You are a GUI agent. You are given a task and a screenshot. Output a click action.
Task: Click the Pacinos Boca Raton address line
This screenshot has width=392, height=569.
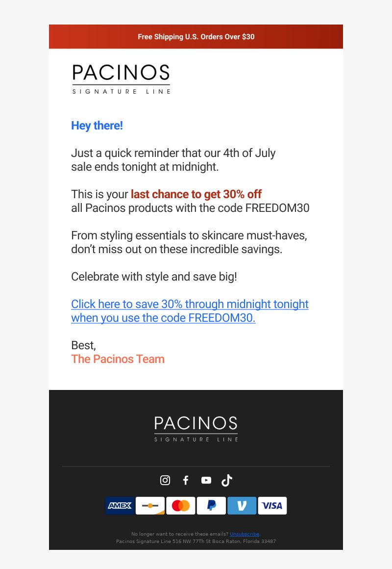click(196, 541)
